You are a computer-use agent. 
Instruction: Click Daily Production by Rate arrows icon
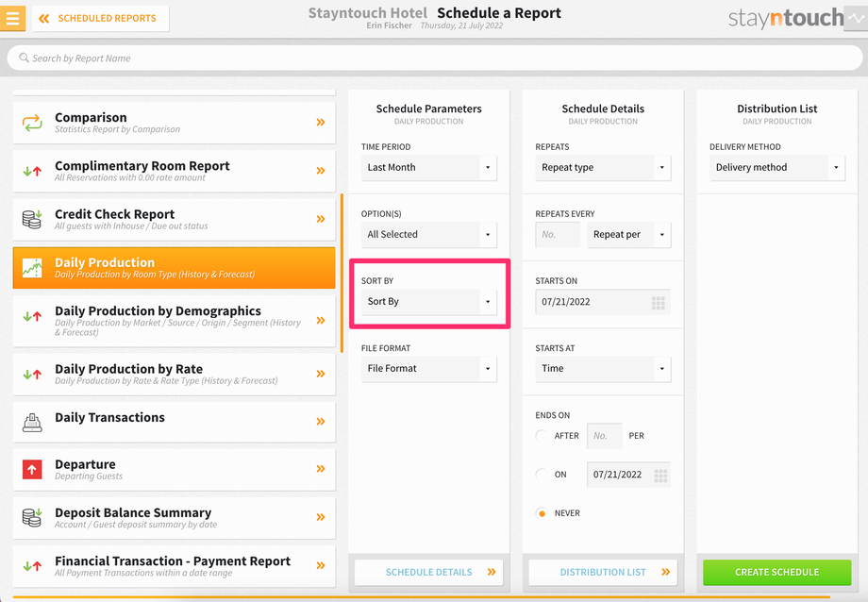click(x=32, y=375)
